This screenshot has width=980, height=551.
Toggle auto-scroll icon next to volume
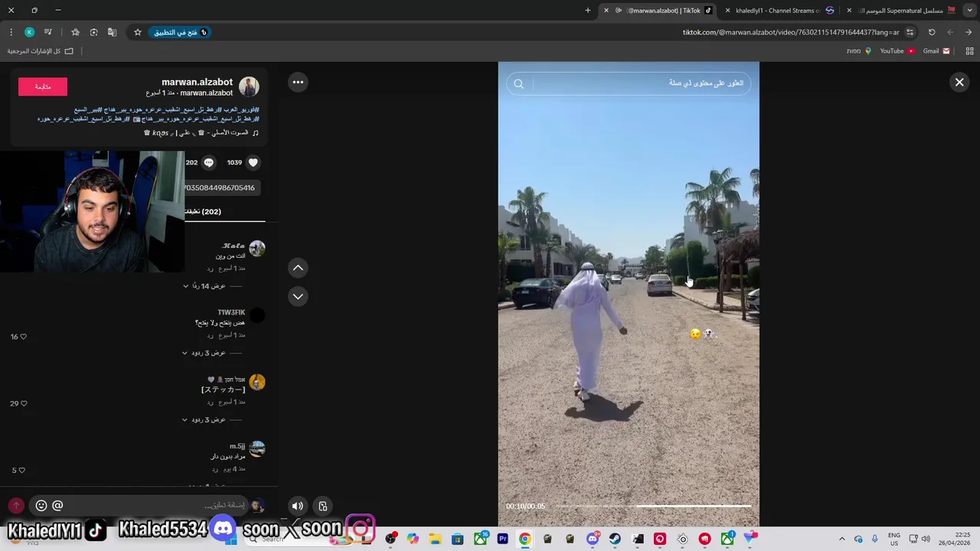coord(323,506)
